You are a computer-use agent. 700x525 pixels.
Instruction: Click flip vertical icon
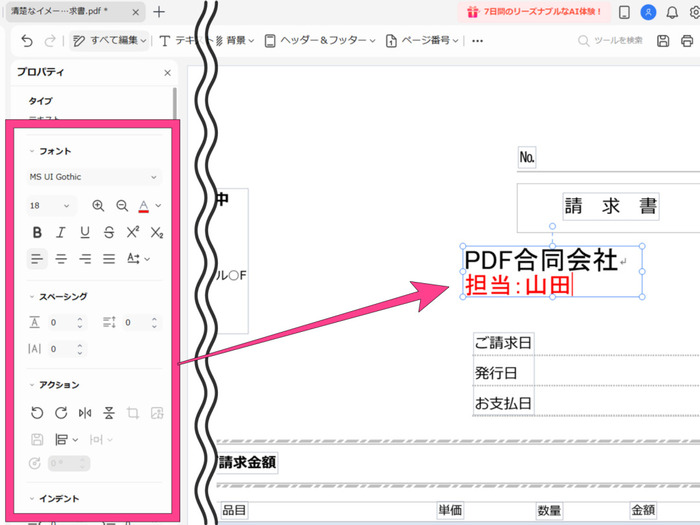109,413
